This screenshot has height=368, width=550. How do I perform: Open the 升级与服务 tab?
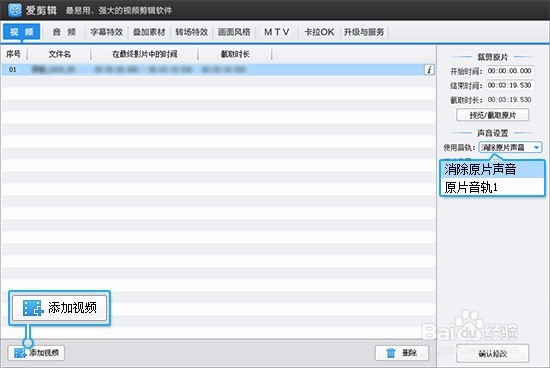pyautogui.click(x=364, y=32)
